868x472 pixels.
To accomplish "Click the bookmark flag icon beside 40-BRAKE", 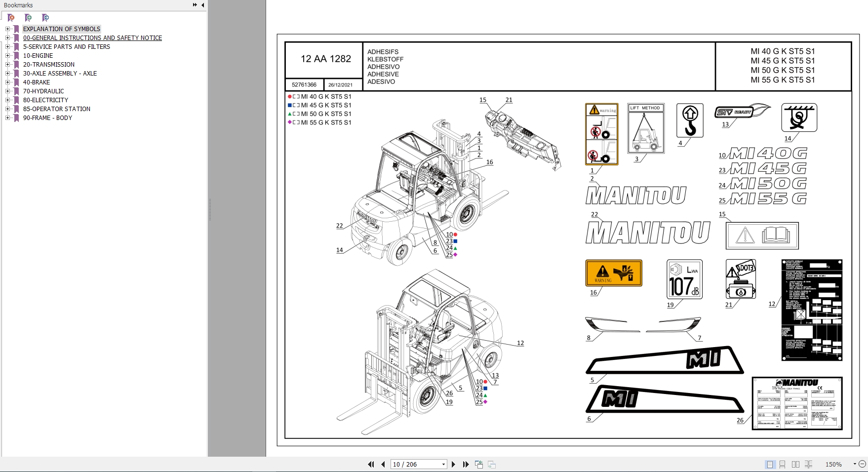I will (16, 82).
